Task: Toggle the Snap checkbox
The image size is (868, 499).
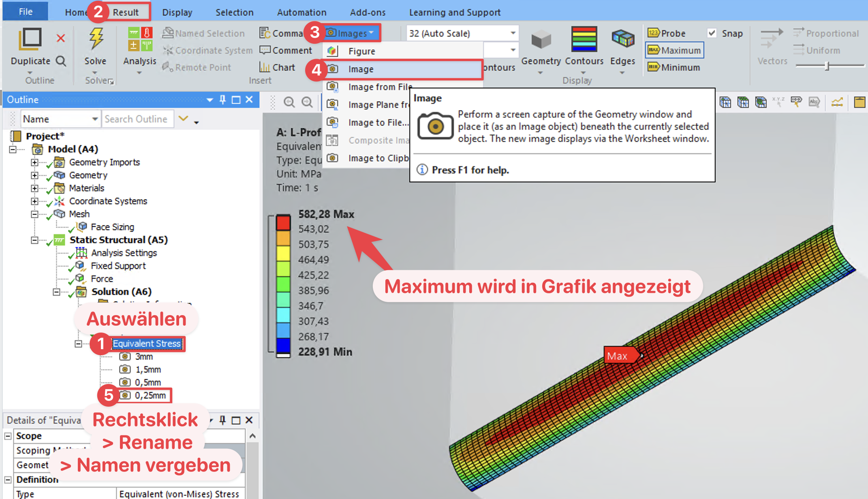Action: click(x=712, y=33)
